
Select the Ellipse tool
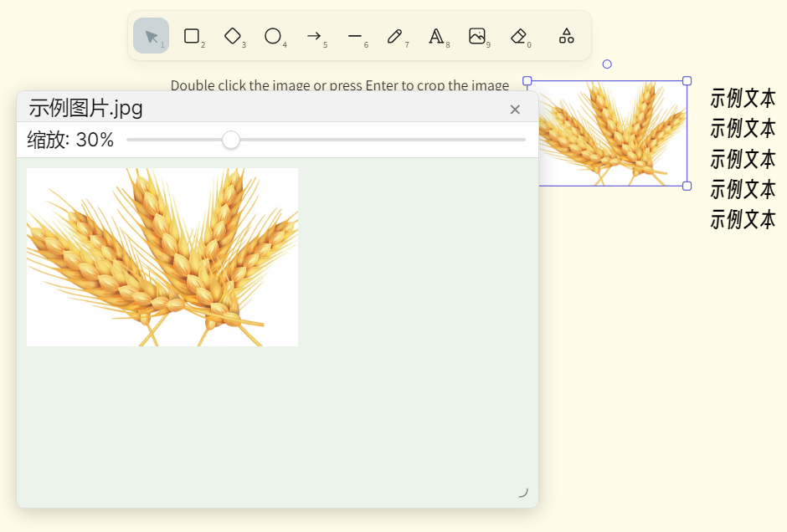[273, 36]
